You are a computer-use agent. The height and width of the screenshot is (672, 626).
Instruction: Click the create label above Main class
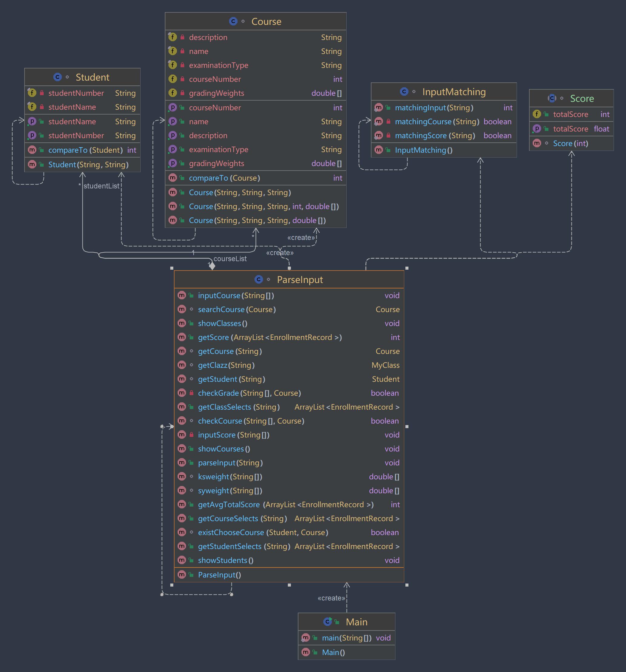[331, 598]
